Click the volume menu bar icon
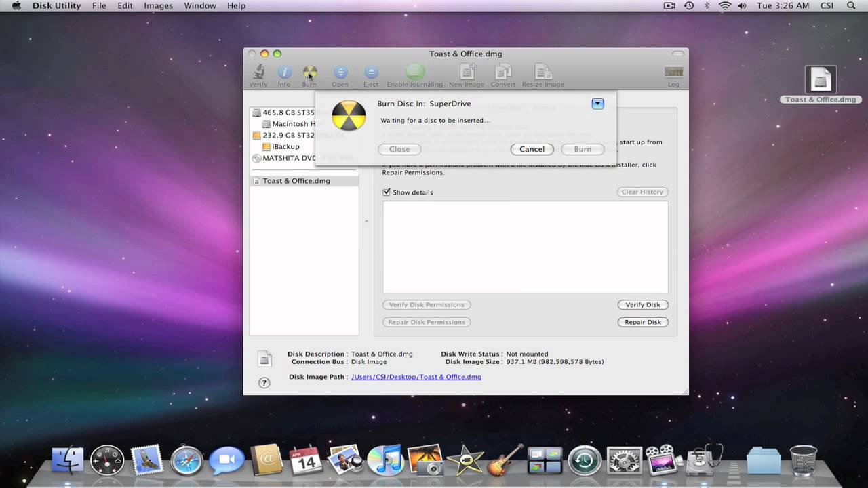The width and height of the screenshot is (868, 488). click(743, 5)
